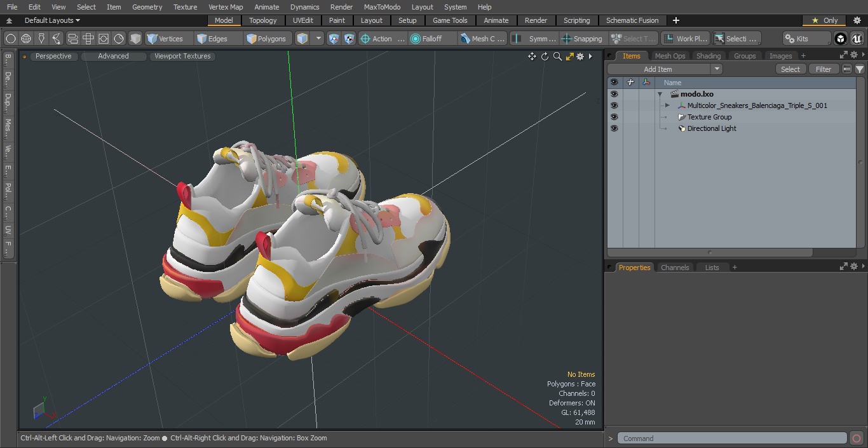Hide the Multicolor_Sneakers_Balenciaga mesh item

click(614, 105)
